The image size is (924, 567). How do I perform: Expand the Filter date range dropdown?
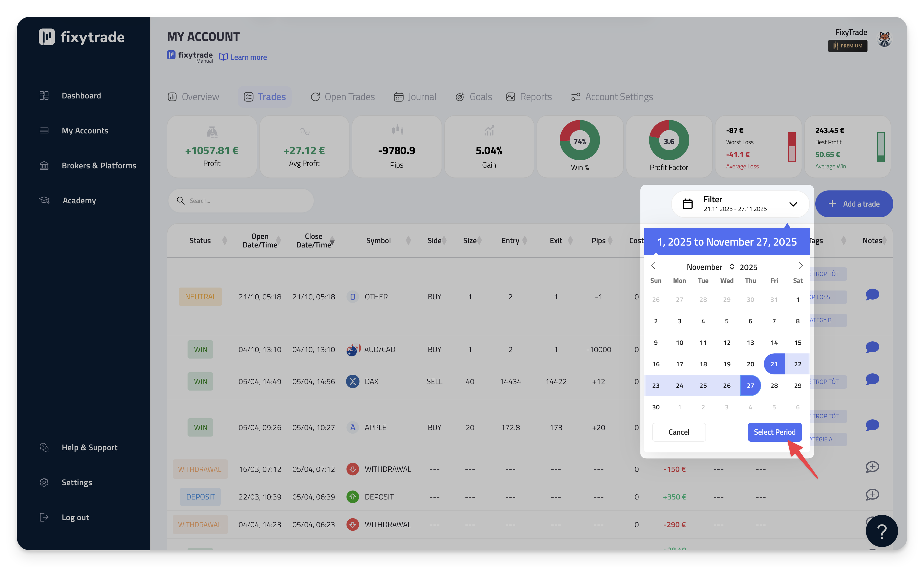793,204
